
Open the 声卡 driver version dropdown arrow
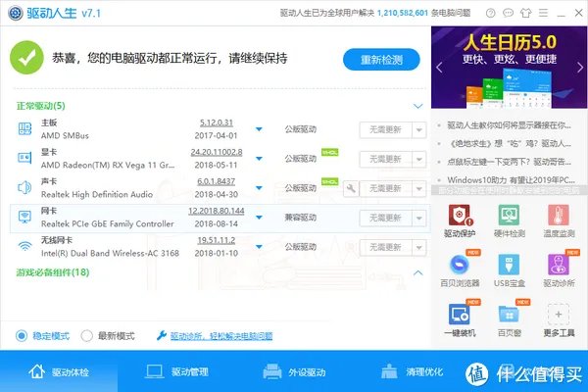(x=259, y=188)
